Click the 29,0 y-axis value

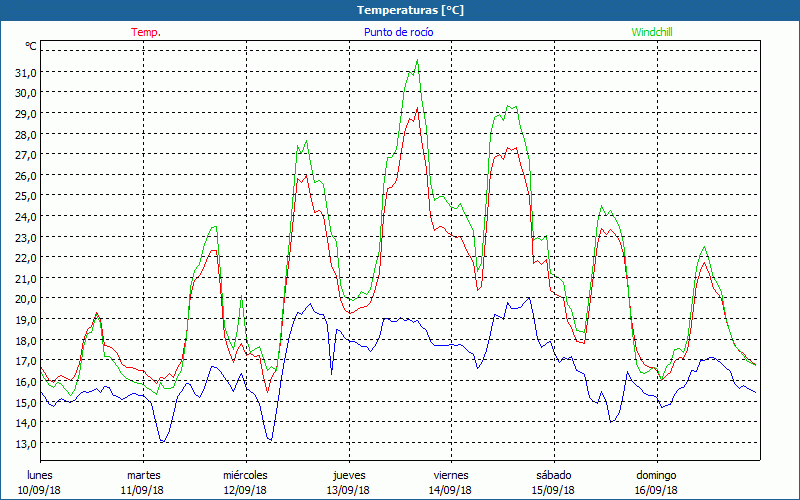[x=26, y=114]
